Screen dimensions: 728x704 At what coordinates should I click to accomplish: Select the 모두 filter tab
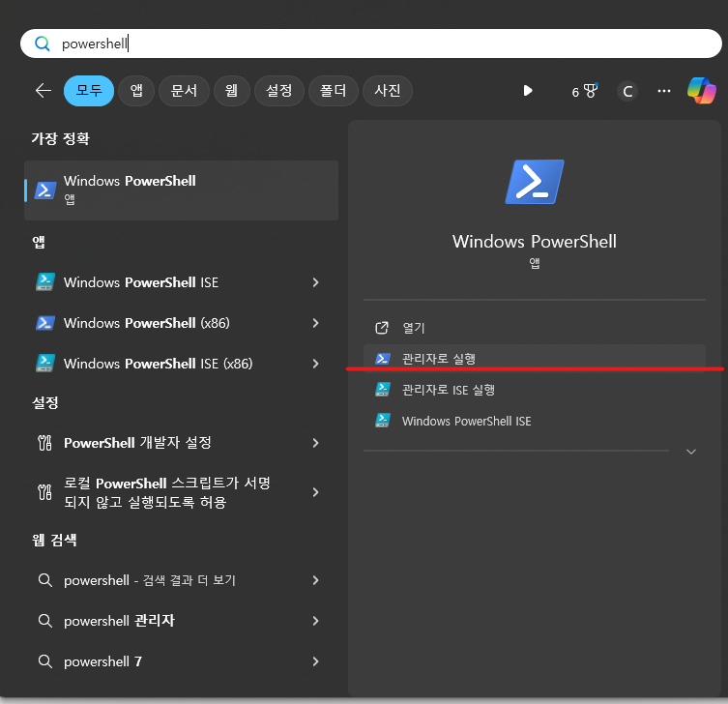click(x=89, y=91)
